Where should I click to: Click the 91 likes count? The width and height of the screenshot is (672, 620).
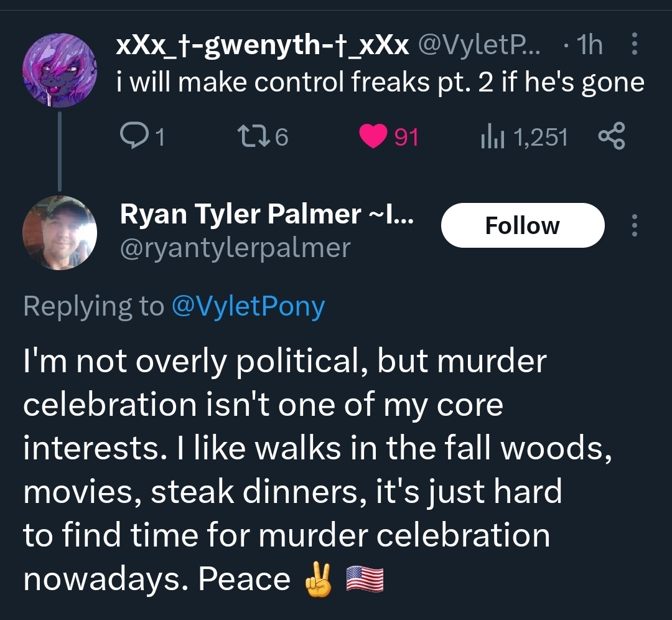tap(406, 137)
